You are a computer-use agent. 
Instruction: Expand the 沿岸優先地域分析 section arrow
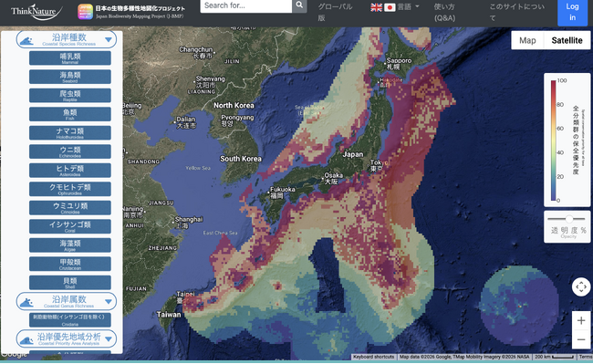click(x=109, y=338)
